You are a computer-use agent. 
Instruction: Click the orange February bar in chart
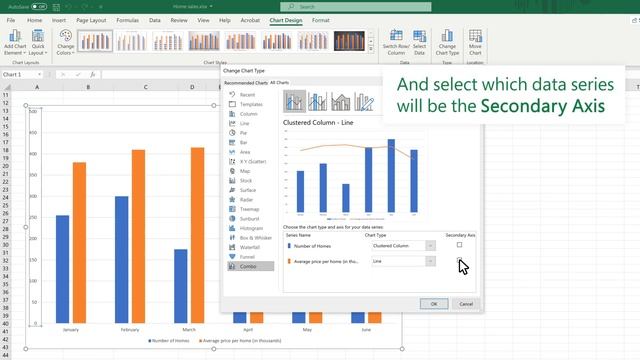coord(138,236)
